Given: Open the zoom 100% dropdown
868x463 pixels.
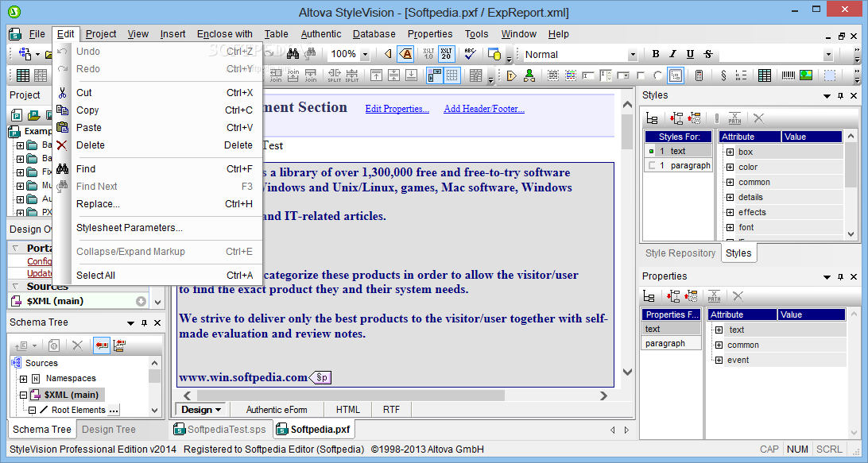Looking at the screenshot, I should tap(365, 54).
